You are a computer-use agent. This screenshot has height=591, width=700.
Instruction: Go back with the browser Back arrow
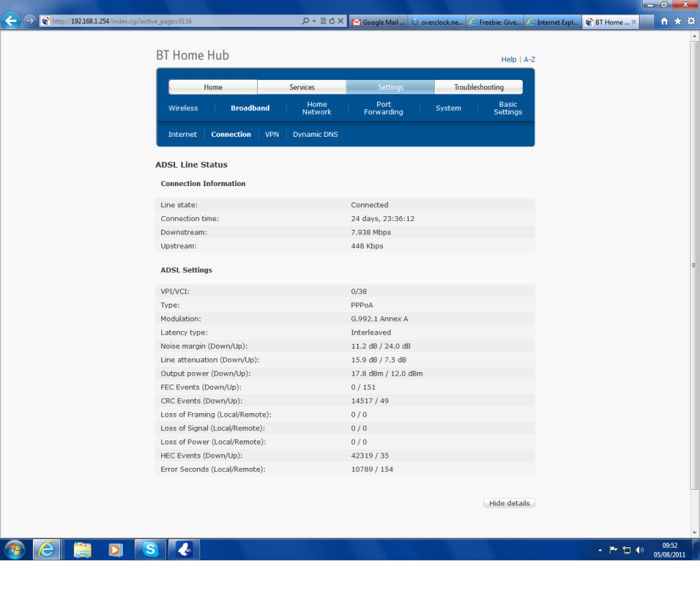pyautogui.click(x=11, y=21)
